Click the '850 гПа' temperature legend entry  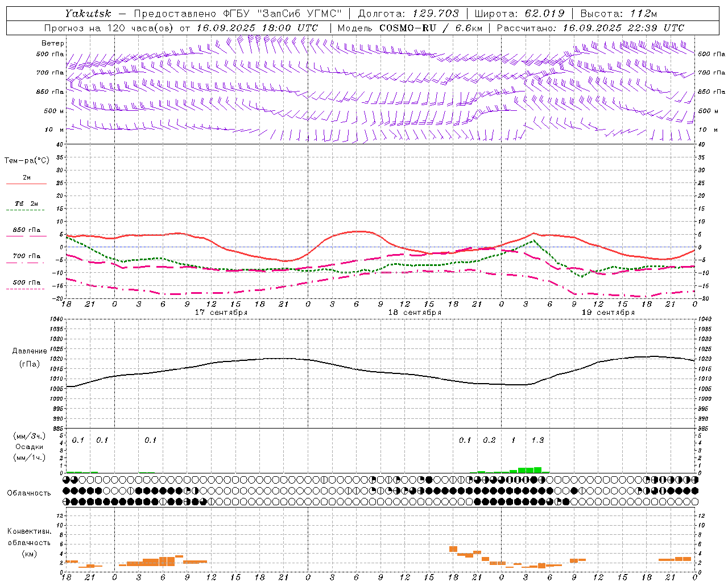click(x=27, y=230)
